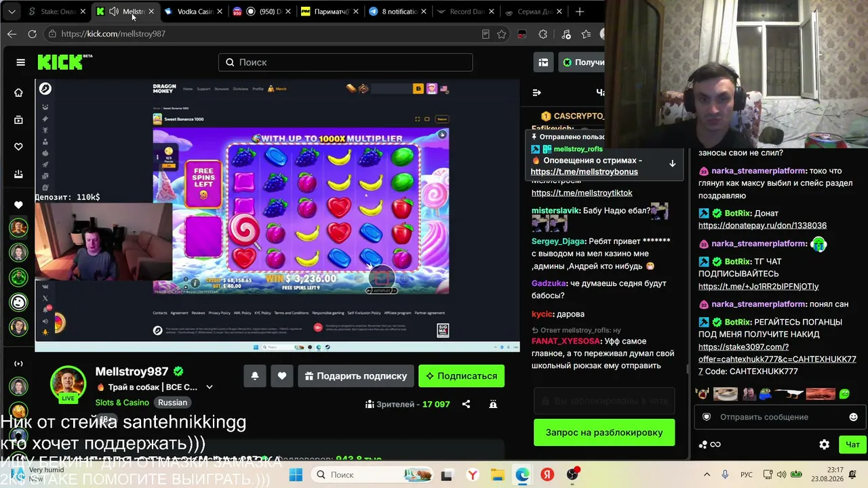
Task: Expand the pinned message down arrow
Action: pyautogui.click(x=672, y=163)
